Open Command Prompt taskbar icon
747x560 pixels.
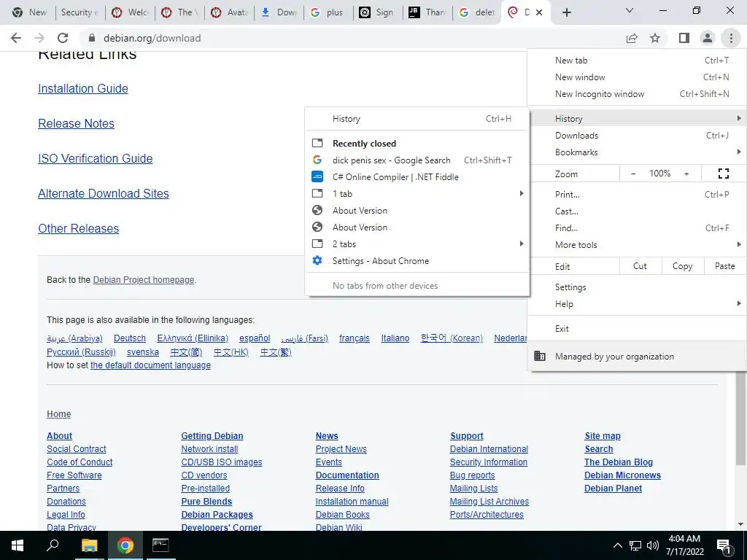pos(160,545)
